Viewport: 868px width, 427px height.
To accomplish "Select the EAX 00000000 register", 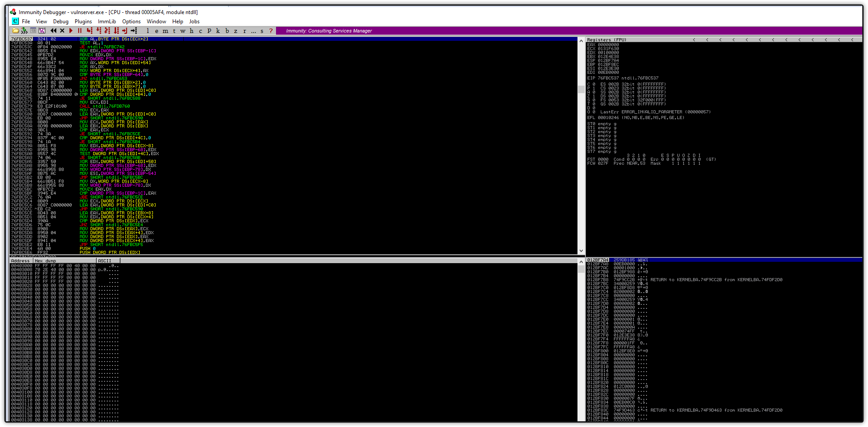I will tap(603, 45).
